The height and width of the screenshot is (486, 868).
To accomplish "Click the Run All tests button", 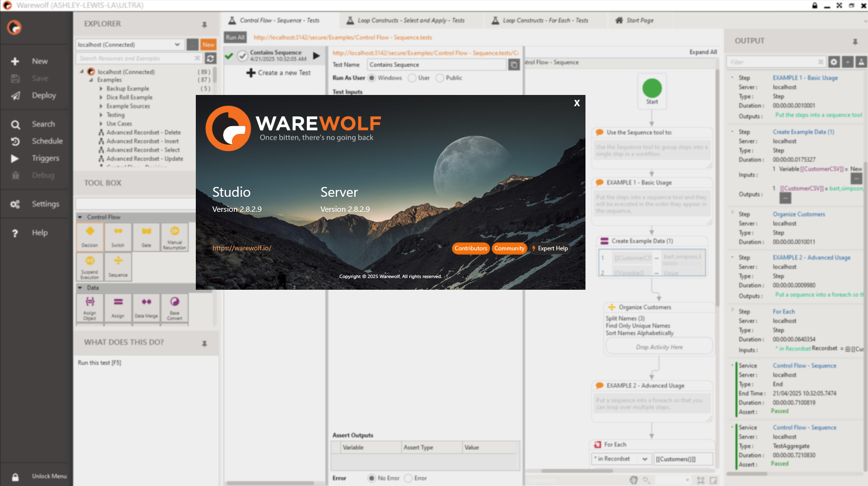I will tap(235, 37).
